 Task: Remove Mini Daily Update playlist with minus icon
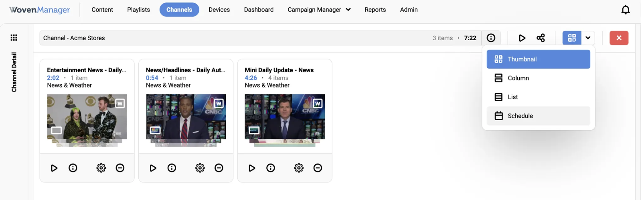[318, 168]
